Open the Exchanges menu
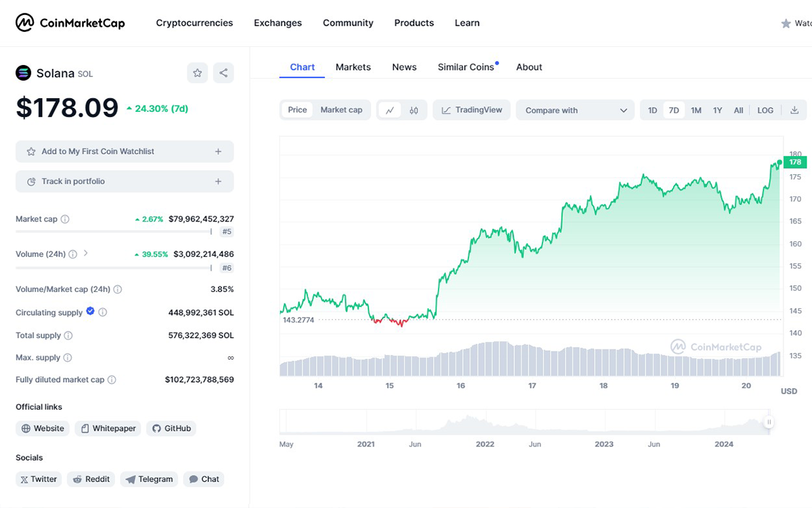The height and width of the screenshot is (508, 812). point(278,23)
